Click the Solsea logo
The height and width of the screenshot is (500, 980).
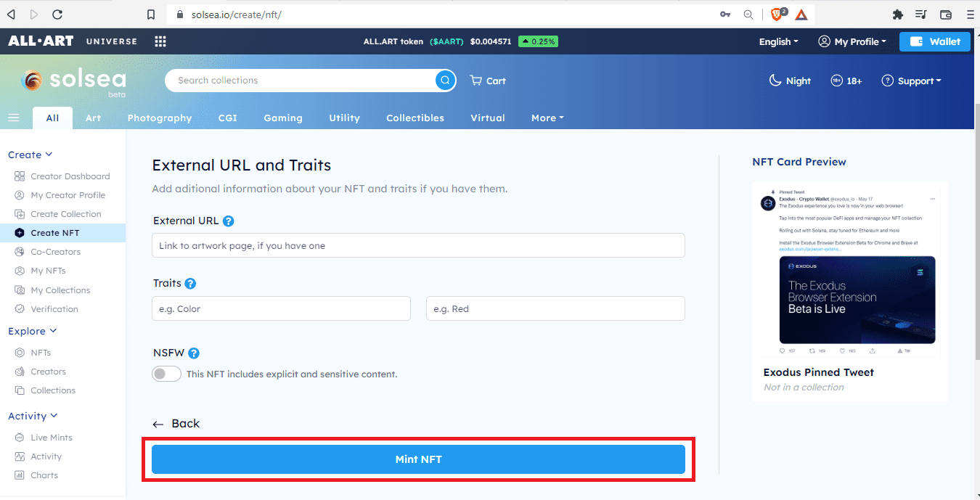click(74, 81)
